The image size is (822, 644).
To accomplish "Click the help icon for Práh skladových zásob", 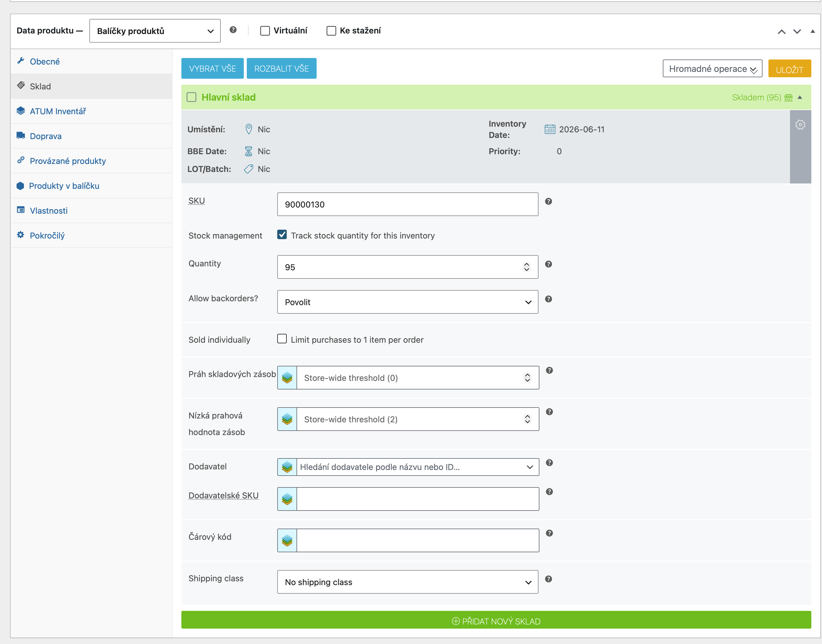I will [549, 370].
